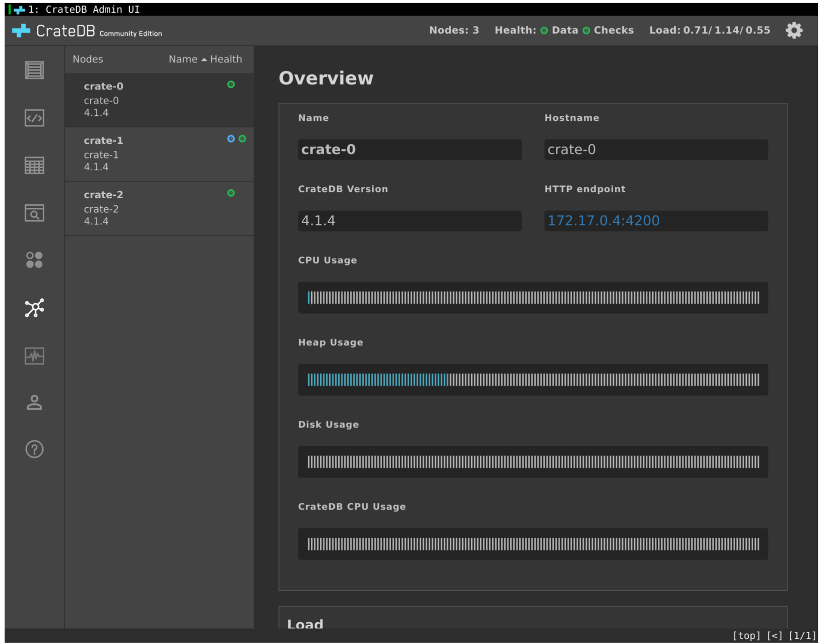The width and height of the screenshot is (821, 644).
Task: Check the green health indicator on crate-0
Action: (231, 85)
